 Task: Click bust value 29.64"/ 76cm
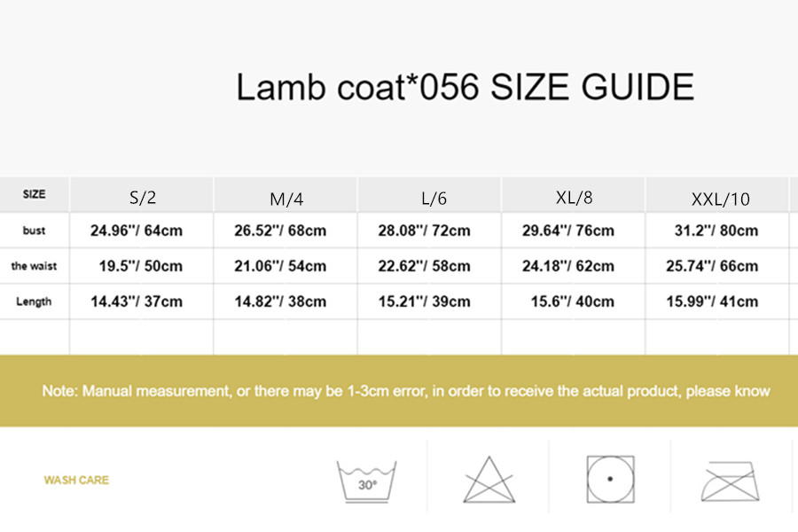coord(568,231)
